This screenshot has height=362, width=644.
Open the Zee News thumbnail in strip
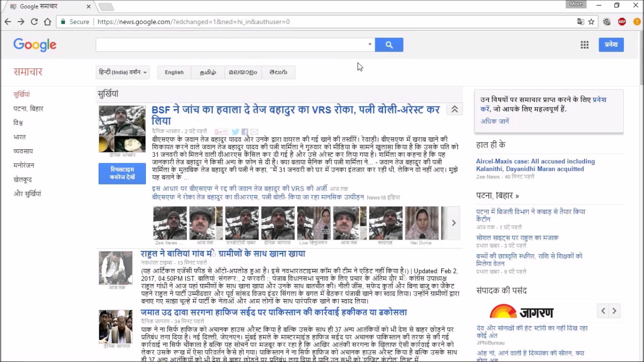pos(170,223)
